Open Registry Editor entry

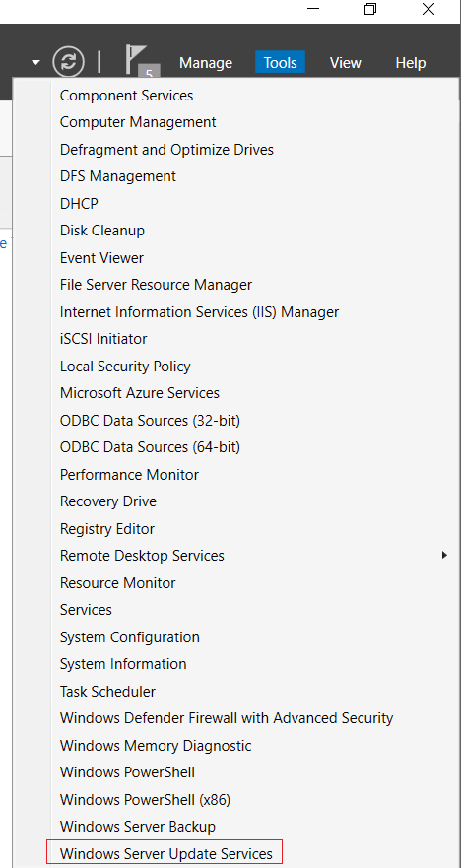pos(107,529)
